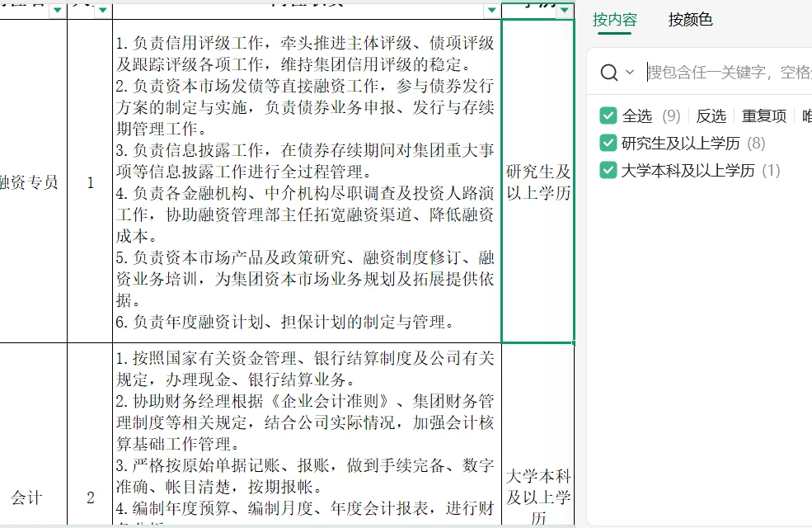
Task: Select the 融资专员 position cell
Action: 33,181
